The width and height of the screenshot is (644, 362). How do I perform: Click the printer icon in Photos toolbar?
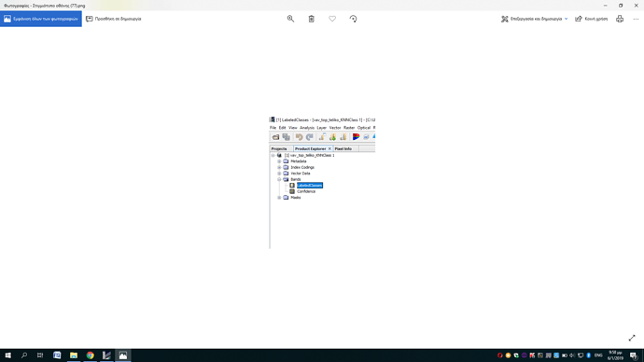tap(620, 19)
